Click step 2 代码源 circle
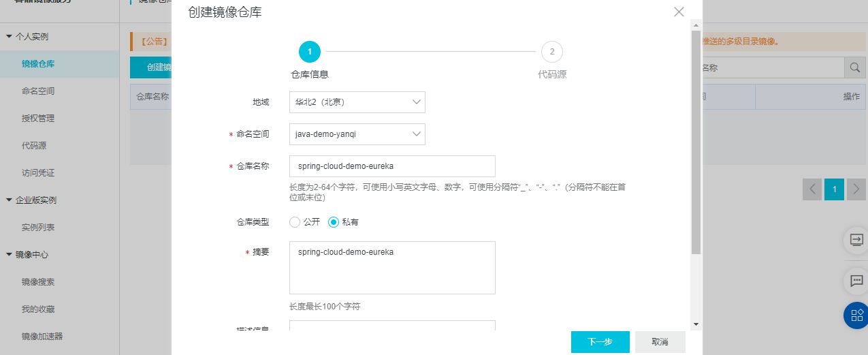This screenshot has height=355, width=868. (552, 52)
